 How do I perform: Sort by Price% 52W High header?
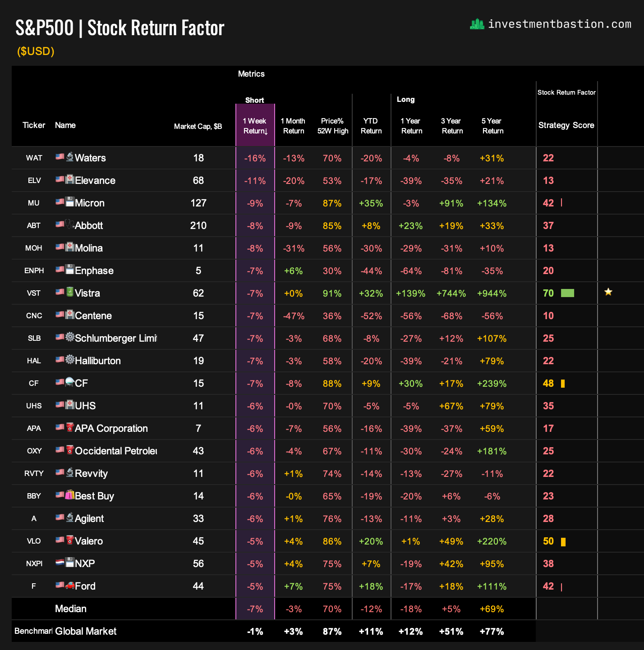[x=333, y=126]
